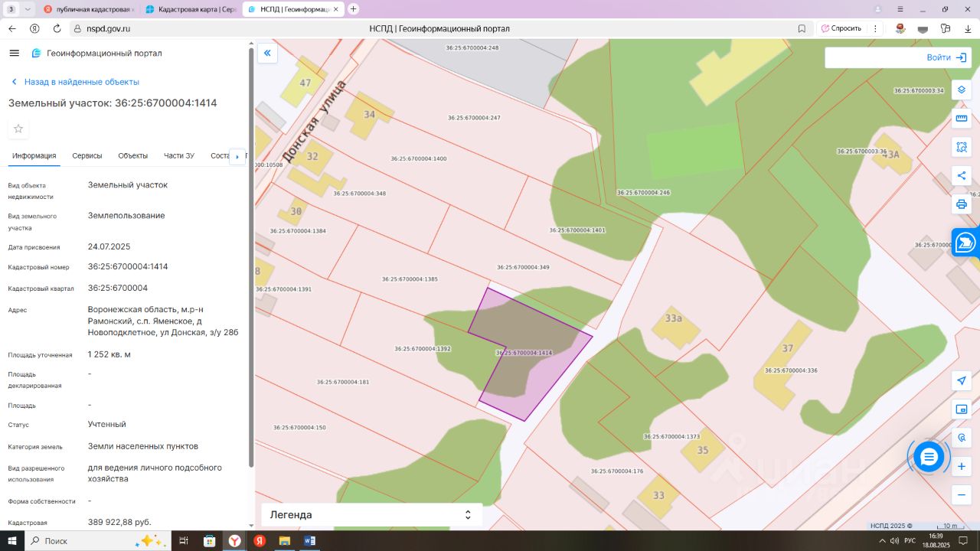Screen dimensions: 980x551
Task: Click building number 33а on the map
Action: pyautogui.click(x=673, y=318)
